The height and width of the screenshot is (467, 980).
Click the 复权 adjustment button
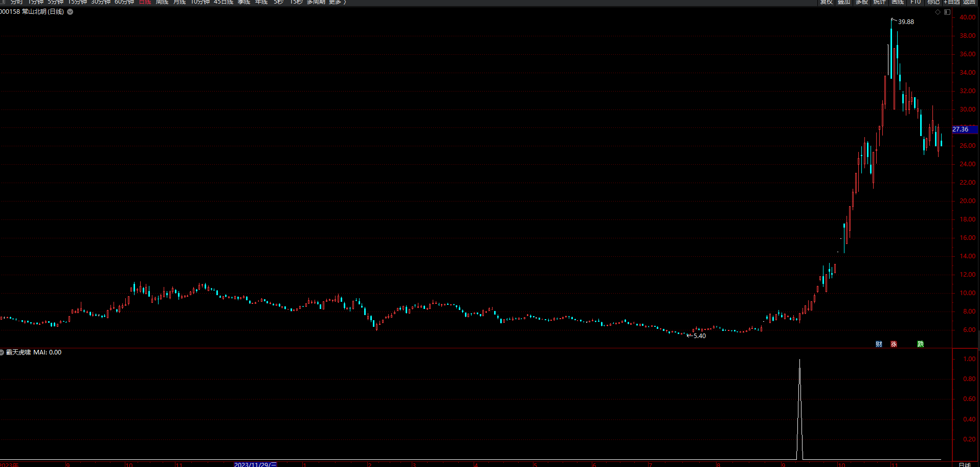click(x=827, y=2)
